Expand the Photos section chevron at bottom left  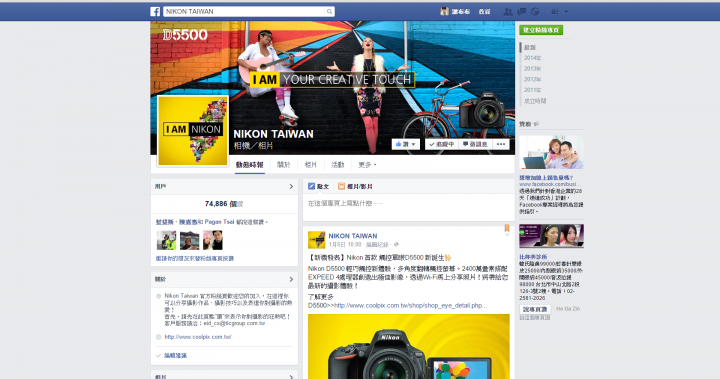291,377
